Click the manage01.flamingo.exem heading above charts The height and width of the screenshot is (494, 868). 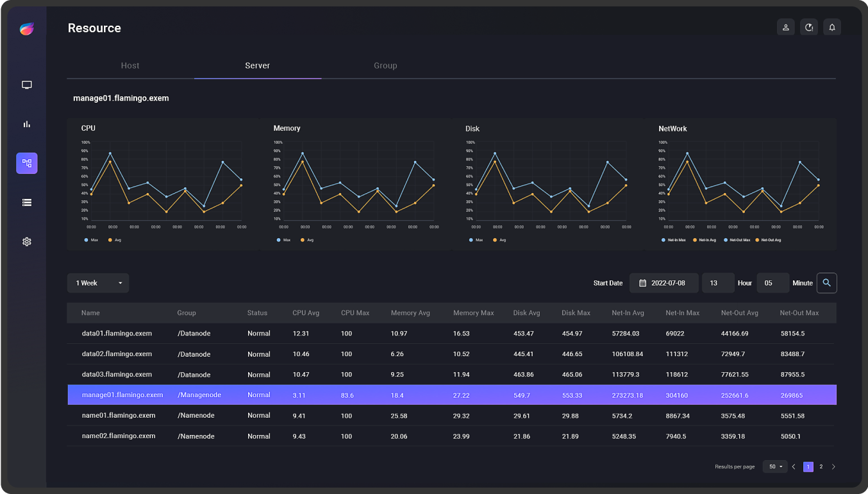121,98
